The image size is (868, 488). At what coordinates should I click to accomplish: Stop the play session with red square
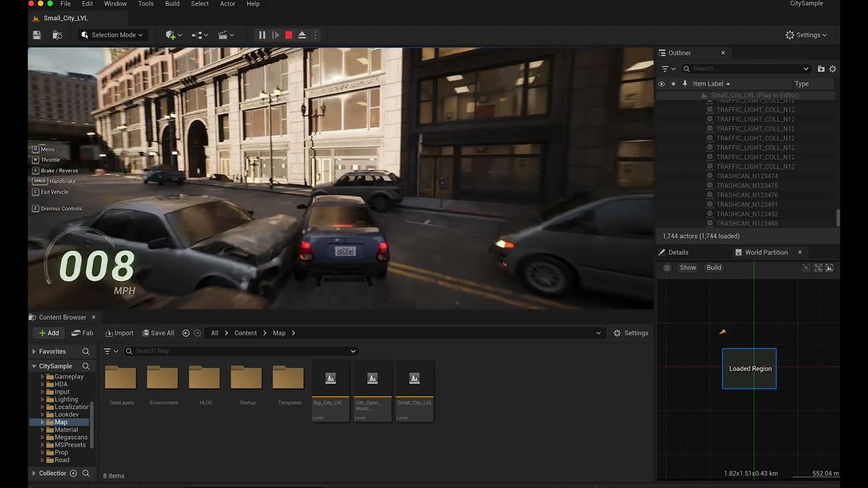click(x=288, y=35)
